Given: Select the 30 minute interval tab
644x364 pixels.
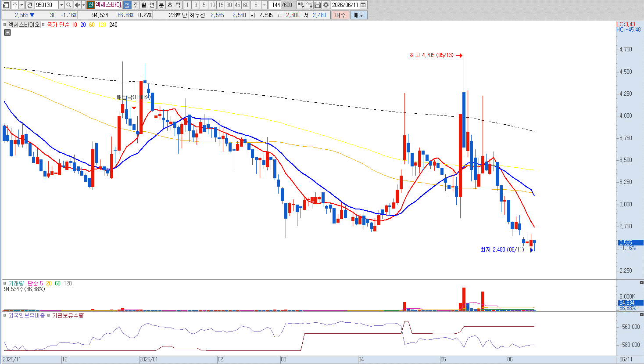Looking at the screenshot, I should tap(229, 5).
